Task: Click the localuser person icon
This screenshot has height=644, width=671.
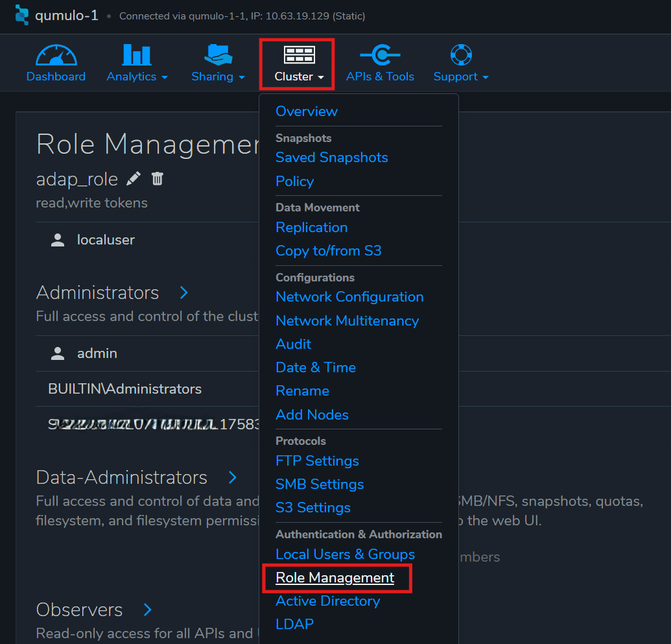Action: click(58, 240)
